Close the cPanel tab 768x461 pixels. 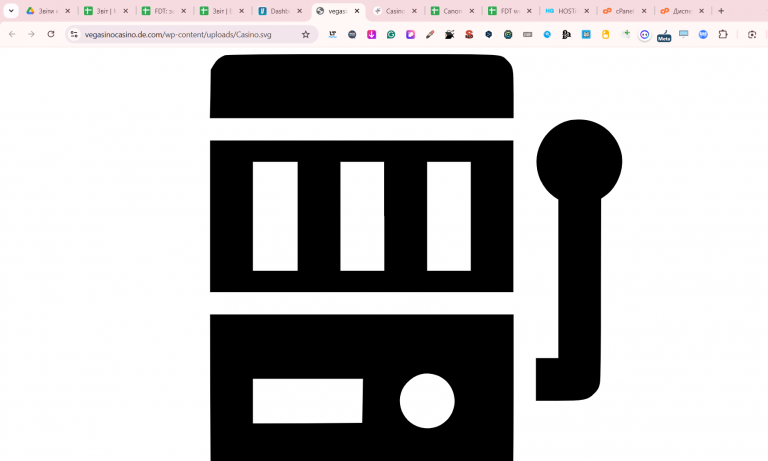click(644, 11)
